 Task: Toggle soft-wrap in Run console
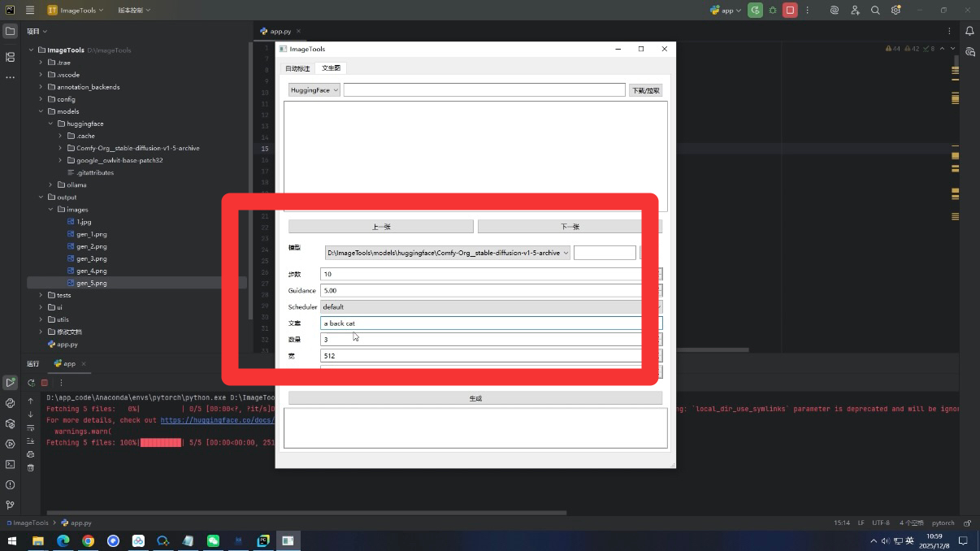(31, 427)
